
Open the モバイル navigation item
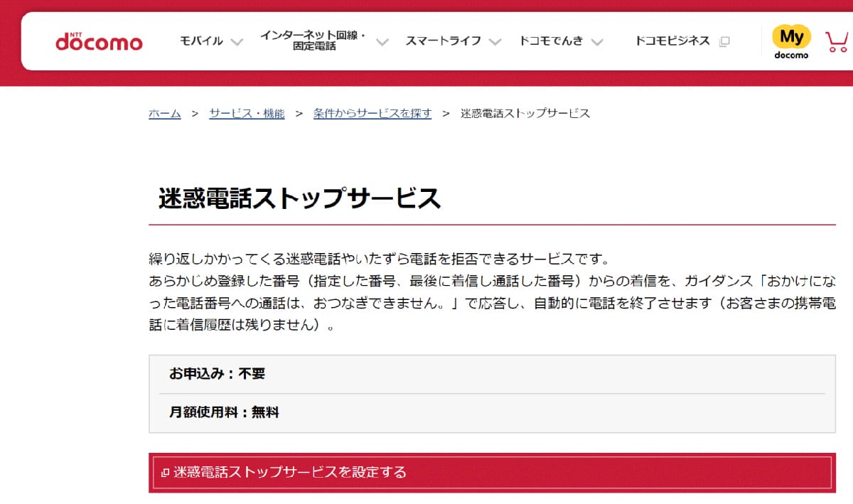pyautogui.click(x=201, y=41)
